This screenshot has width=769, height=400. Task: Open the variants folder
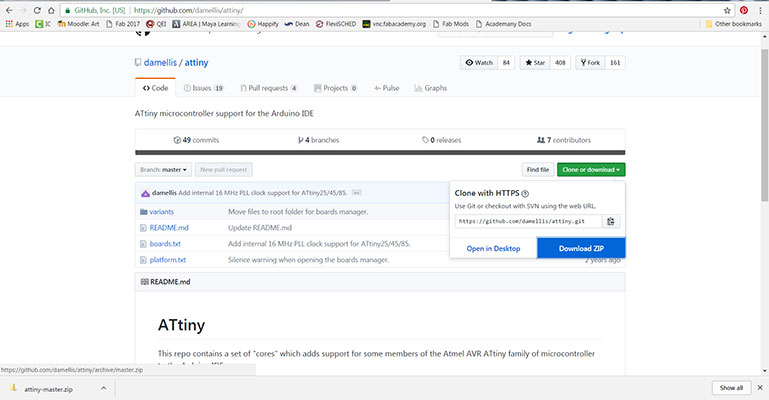click(161, 212)
